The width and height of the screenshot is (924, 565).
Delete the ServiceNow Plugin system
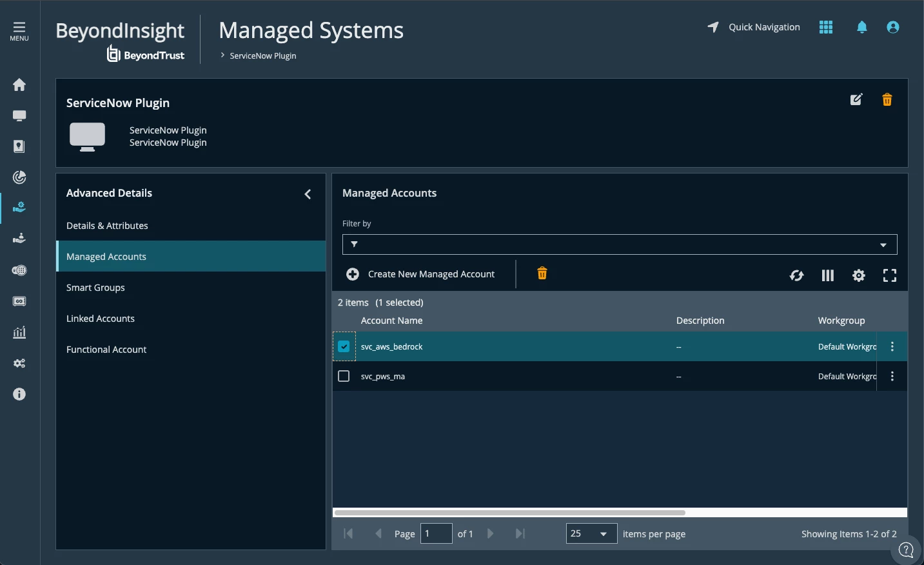pos(887,99)
